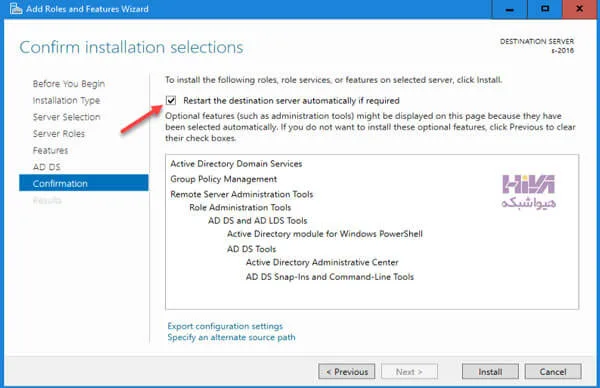Maximize the wizard window
The height and width of the screenshot is (388, 600).
(x=545, y=9)
